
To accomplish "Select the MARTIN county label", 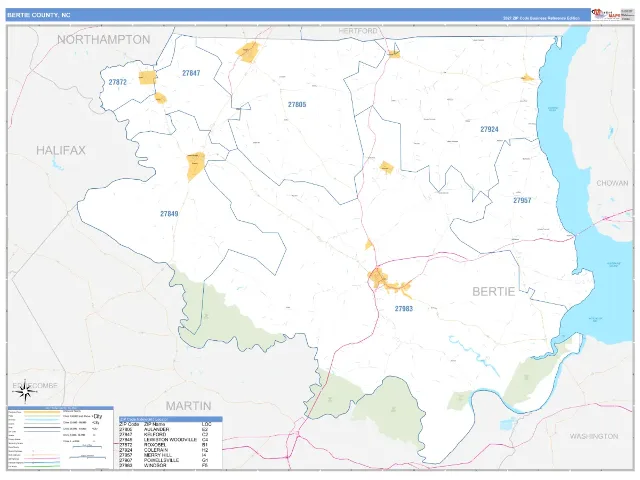I will pyautogui.click(x=189, y=406).
